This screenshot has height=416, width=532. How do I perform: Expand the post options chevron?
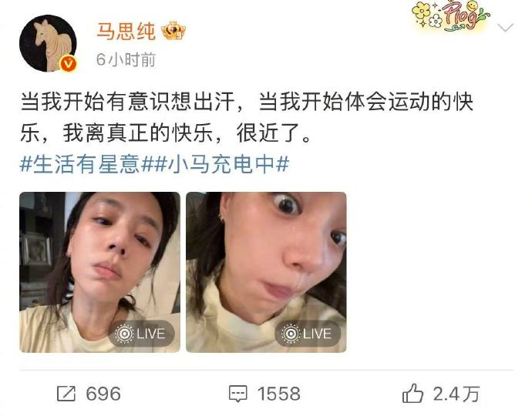pyautogui.click(x=505, y=27)
